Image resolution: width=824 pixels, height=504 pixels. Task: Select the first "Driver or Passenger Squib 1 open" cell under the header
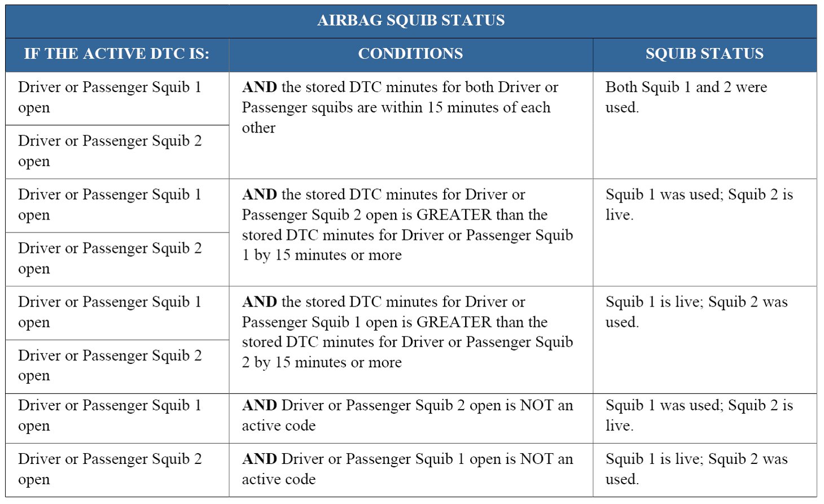pos(109,97)
